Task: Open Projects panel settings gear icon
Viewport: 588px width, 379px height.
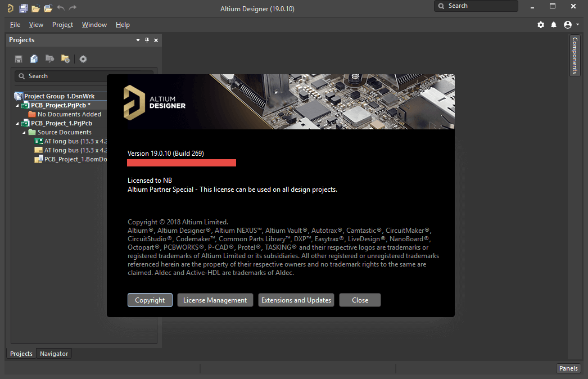Action: tap(83, 59)
